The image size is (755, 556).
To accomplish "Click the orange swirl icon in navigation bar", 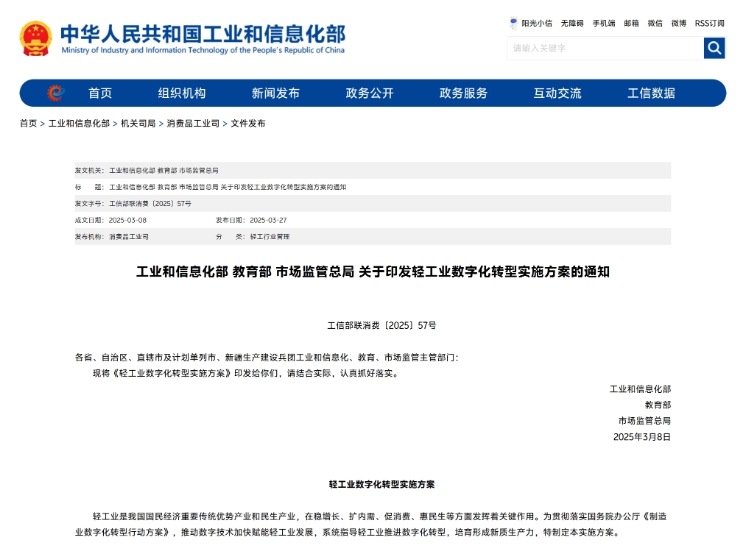I will (56, 92).
